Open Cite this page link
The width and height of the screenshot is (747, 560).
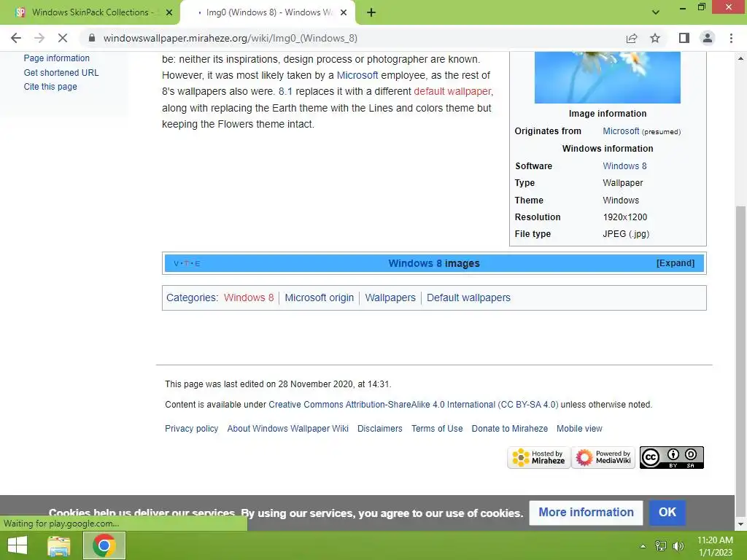point(50,87)
